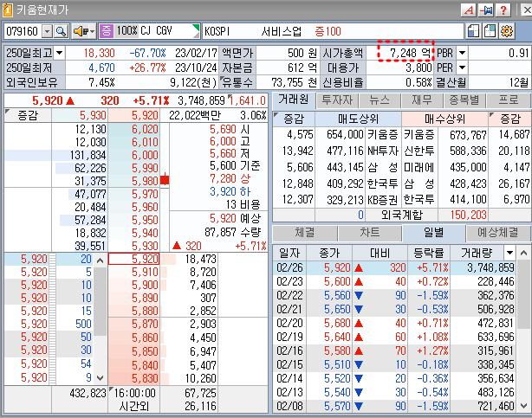Open the PER indicator dropdown
Screen dimensions: 532x418
pyautogui.click(x=462, y=68)
